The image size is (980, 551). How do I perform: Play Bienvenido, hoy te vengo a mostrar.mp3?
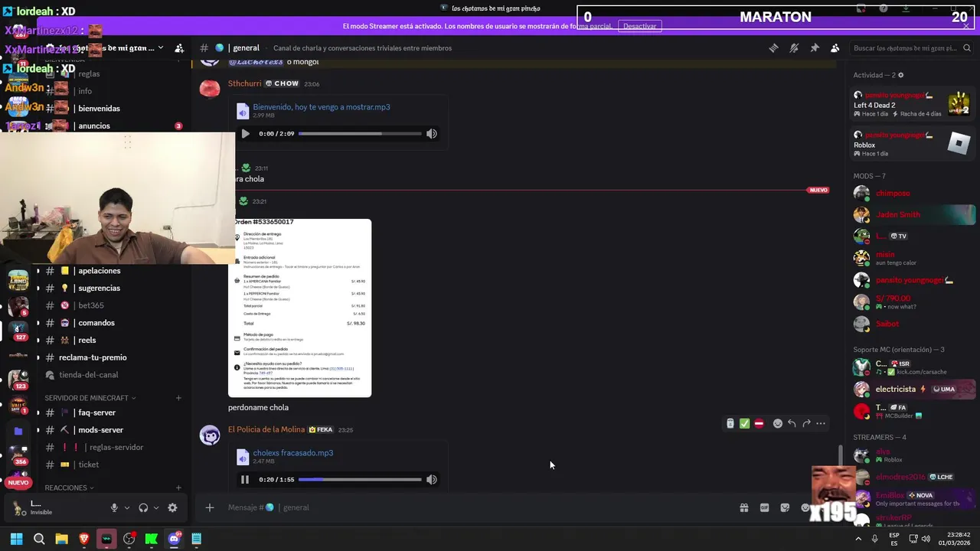tap(245, 134)
